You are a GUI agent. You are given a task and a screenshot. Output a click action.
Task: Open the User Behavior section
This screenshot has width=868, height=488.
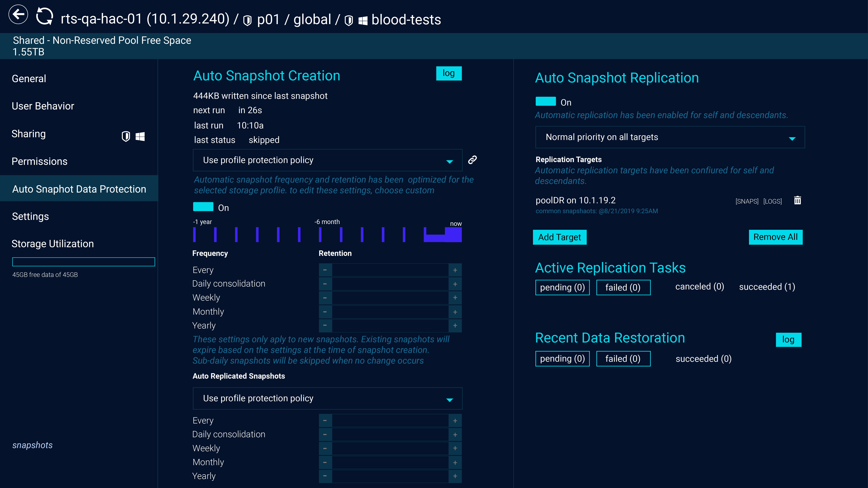[43, 106]
